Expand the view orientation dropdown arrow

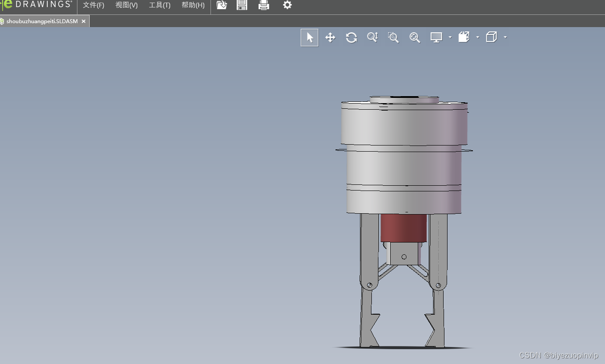(477, 38)
